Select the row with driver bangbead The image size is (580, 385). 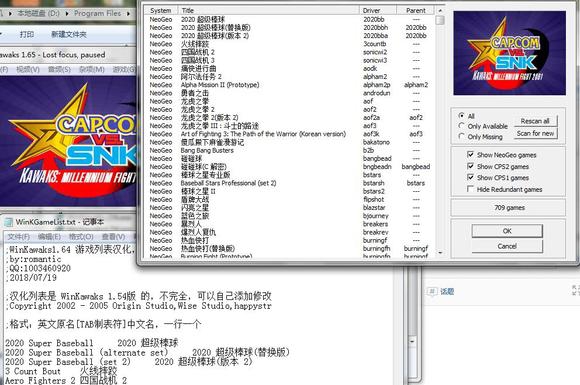289,158
